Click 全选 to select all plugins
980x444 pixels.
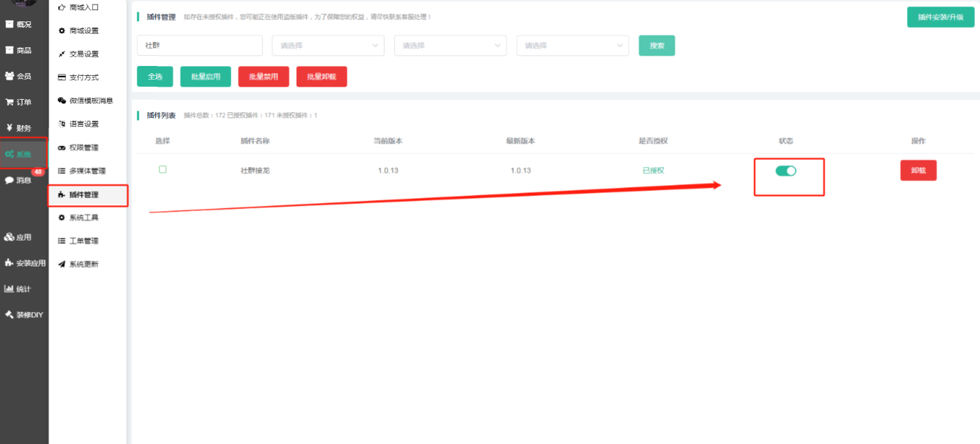[x=155, y=76]
